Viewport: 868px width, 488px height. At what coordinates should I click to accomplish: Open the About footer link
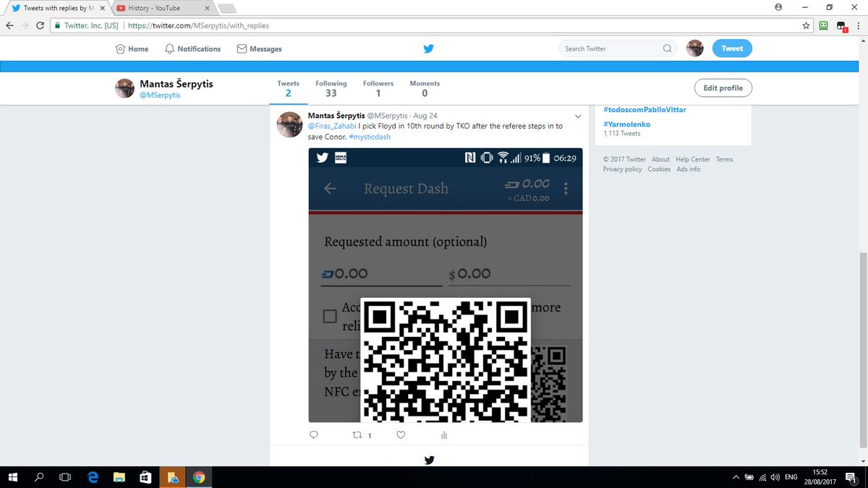[x=660, y=159]
